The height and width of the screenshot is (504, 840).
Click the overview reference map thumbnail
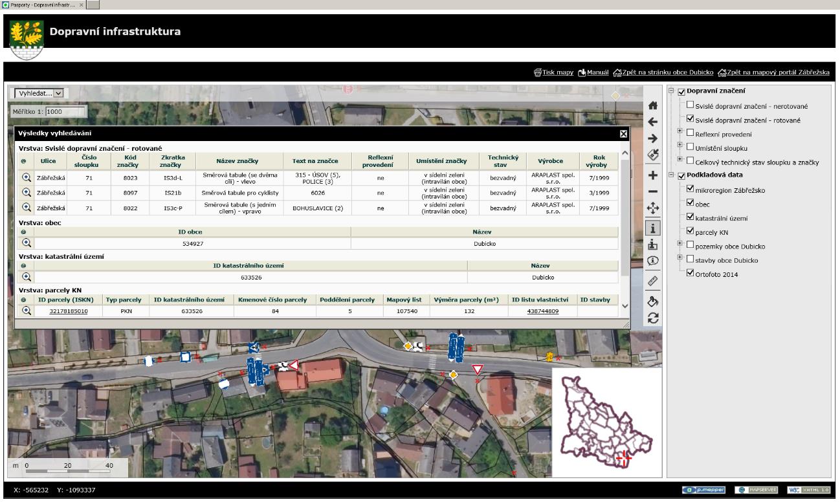(607, 422)
